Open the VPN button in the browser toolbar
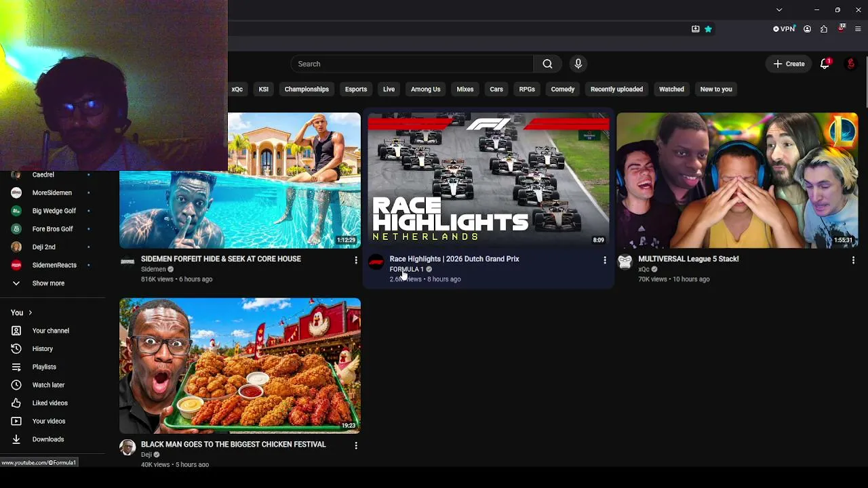 [784, 29]
